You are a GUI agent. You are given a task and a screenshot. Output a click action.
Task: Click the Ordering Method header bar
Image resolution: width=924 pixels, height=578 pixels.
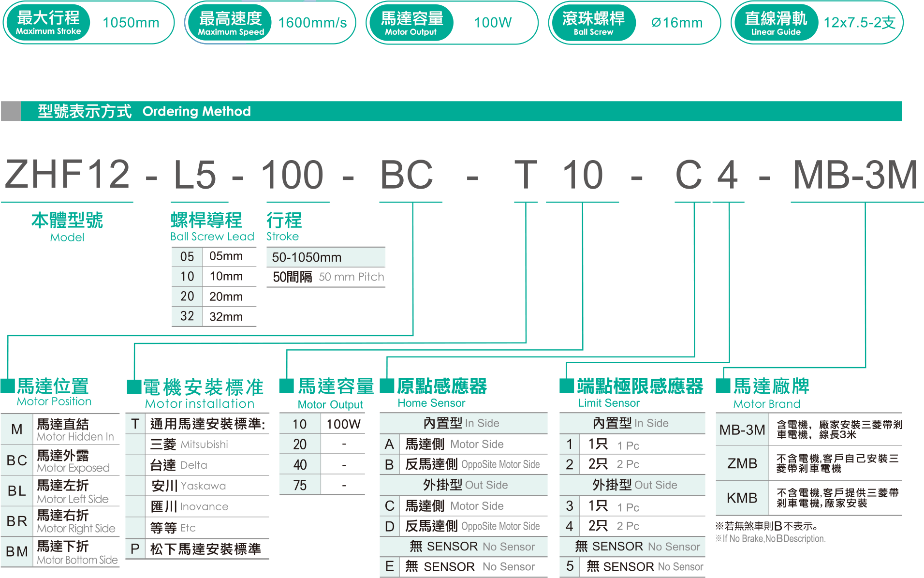point(451,111)
